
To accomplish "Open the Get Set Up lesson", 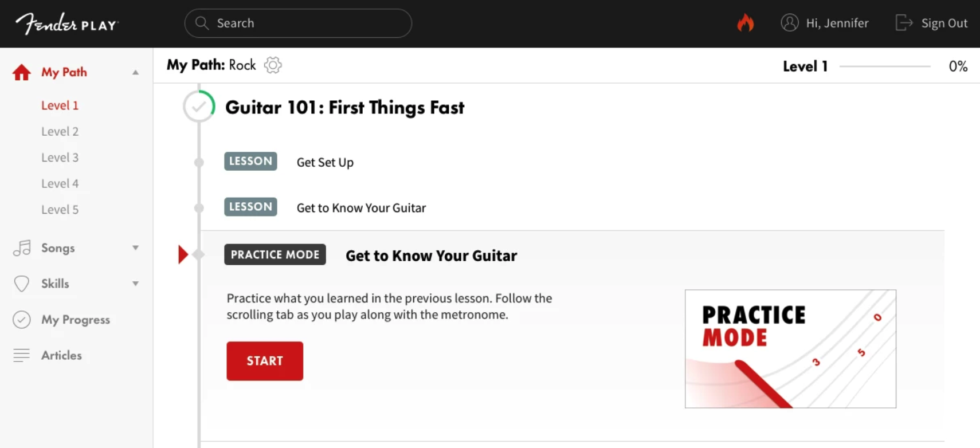I will coord(325,162).
